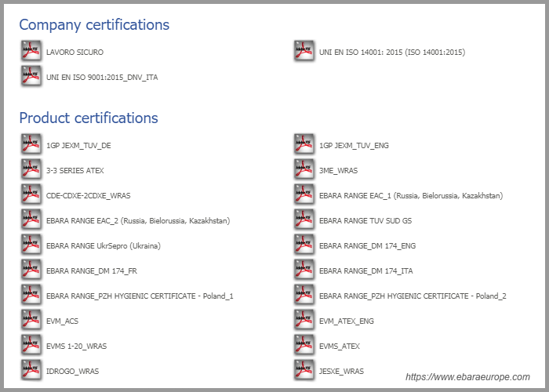The width and height of the screenshot is (549, 392).
Task: Select the 3-3 SERIES ATEX link
Action: point(75,171)
